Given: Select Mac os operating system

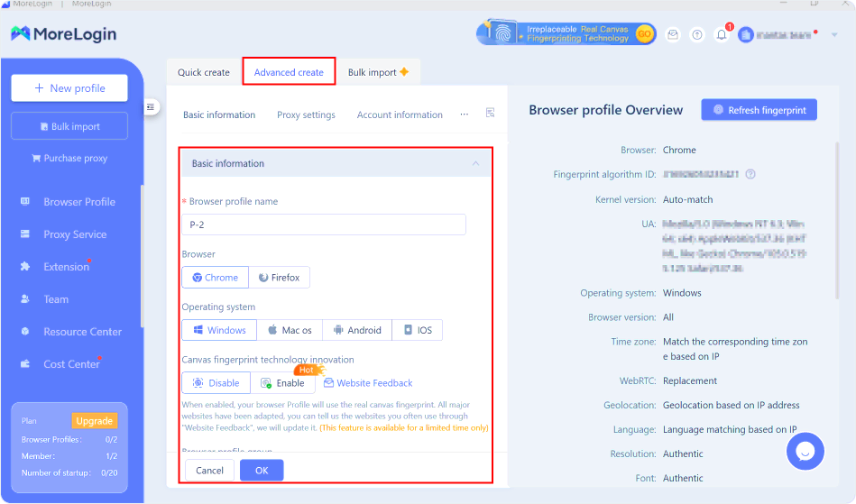Looking at the screenshot, I should 290,330.
